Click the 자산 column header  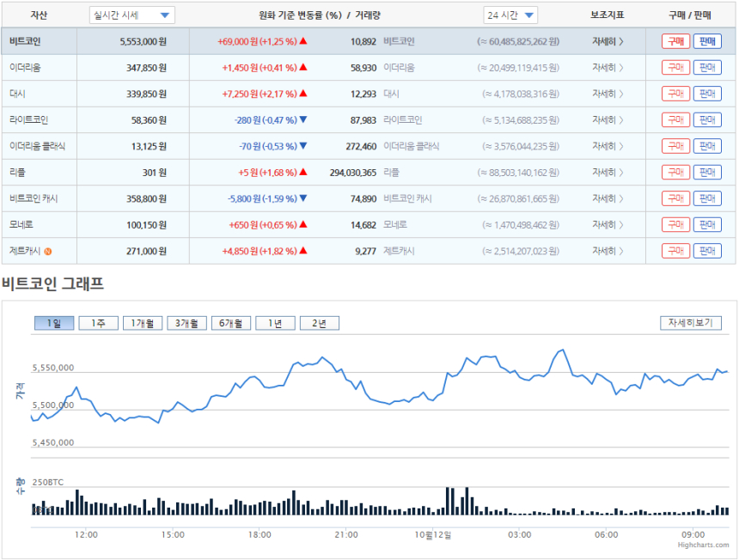pyautogui.click(x=39, y=15)
